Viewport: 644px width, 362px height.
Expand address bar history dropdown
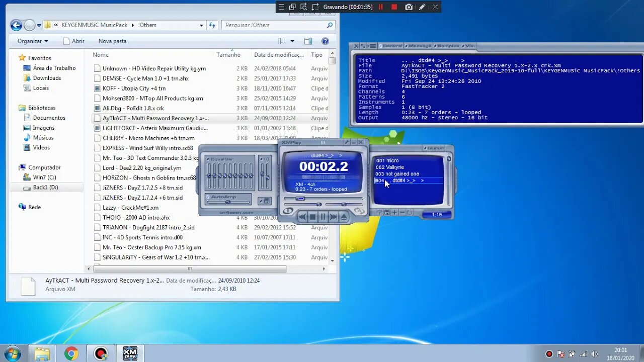tap(201, 25)
